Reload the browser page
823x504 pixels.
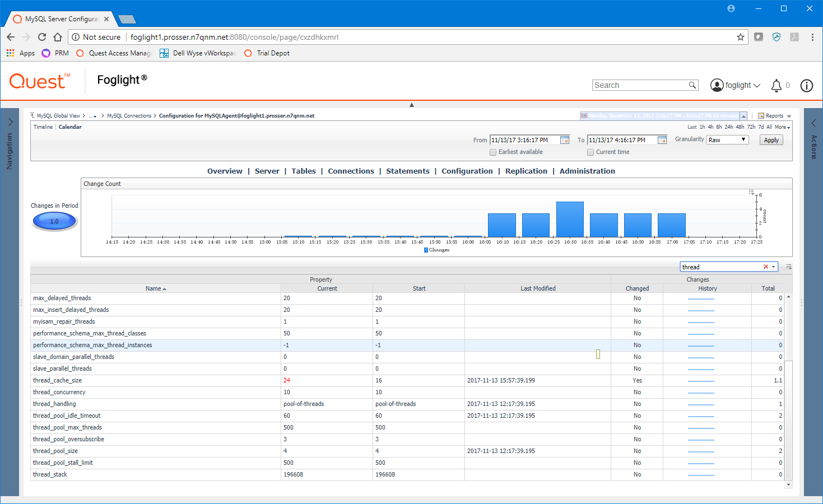[42, 37]
